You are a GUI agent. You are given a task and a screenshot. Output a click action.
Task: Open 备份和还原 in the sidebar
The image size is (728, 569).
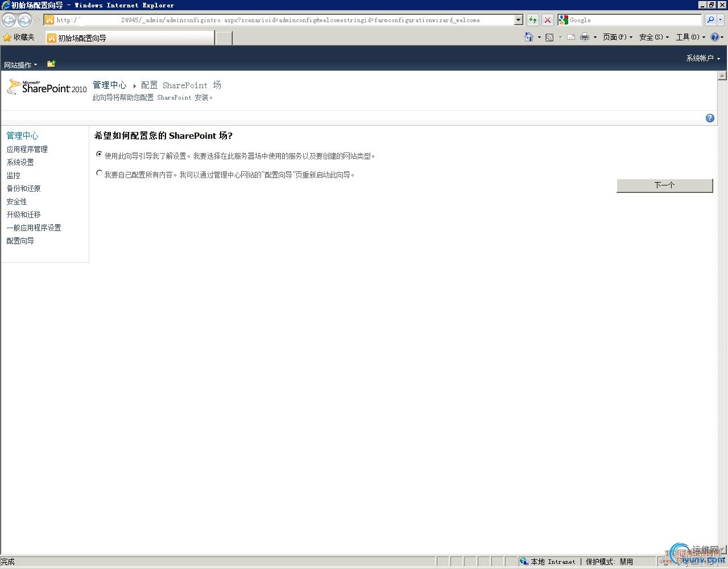pos(23,188)
